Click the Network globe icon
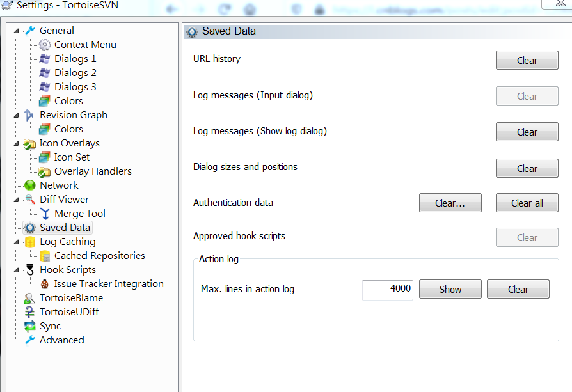 [x=29, y=185]
